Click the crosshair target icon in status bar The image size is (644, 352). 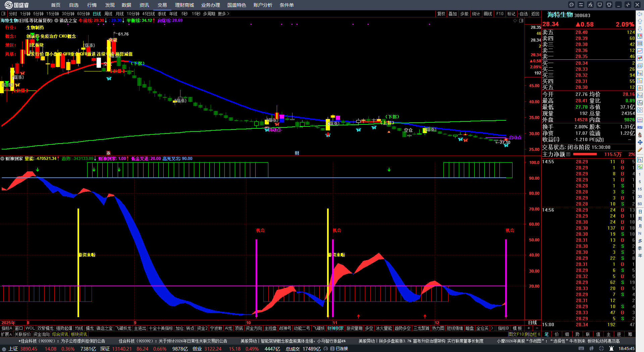click(601, 349)
